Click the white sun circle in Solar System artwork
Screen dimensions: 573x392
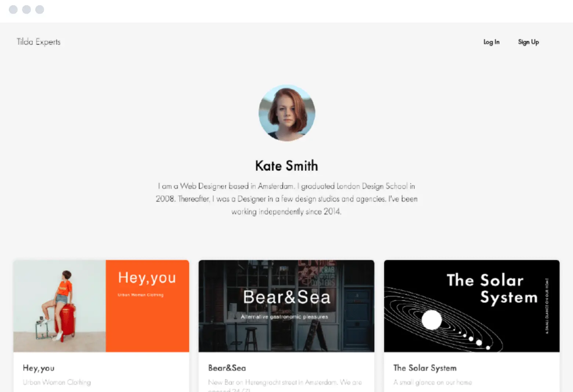[x=432, y=320]
